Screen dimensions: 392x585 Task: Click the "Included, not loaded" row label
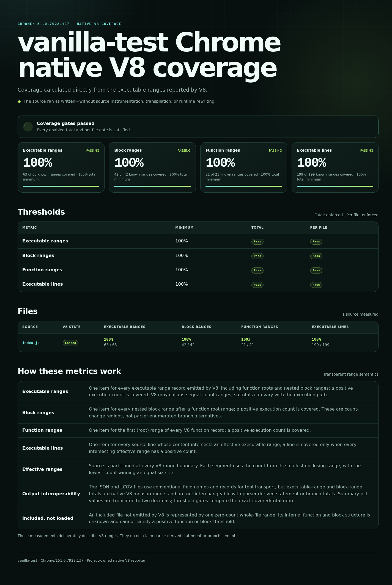[x=48, y=518]
